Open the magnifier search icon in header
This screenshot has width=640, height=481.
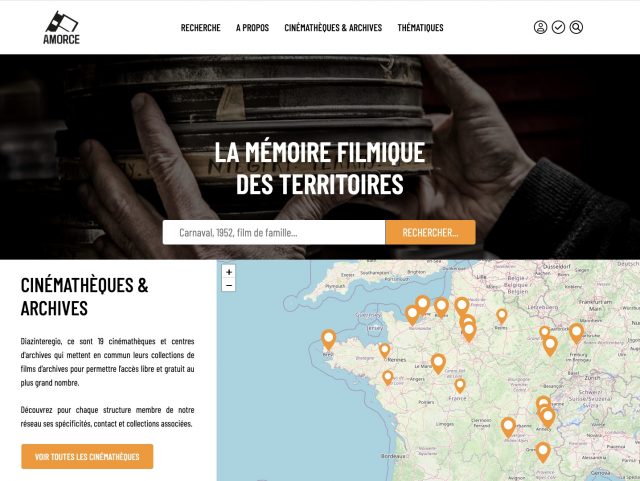pos(576,27)
